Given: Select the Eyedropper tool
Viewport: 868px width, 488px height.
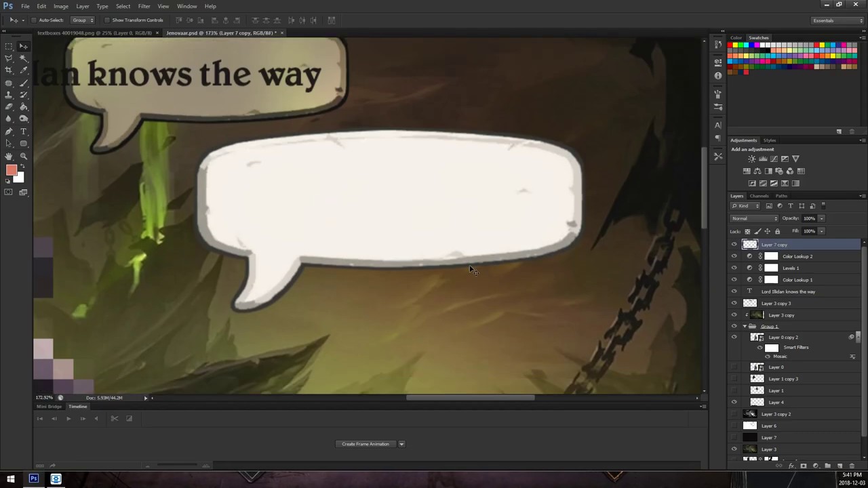Looking at the screenshot, I should tap(23, 70).
